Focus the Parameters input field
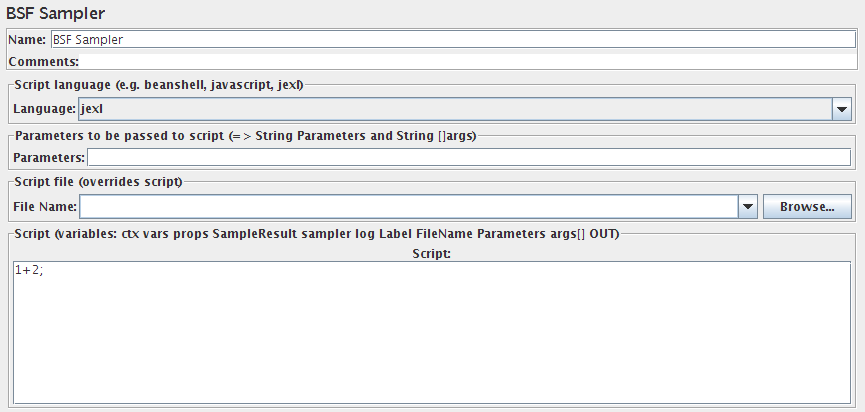This screenshot has width=865, height=412. click(x=468, y=157)
